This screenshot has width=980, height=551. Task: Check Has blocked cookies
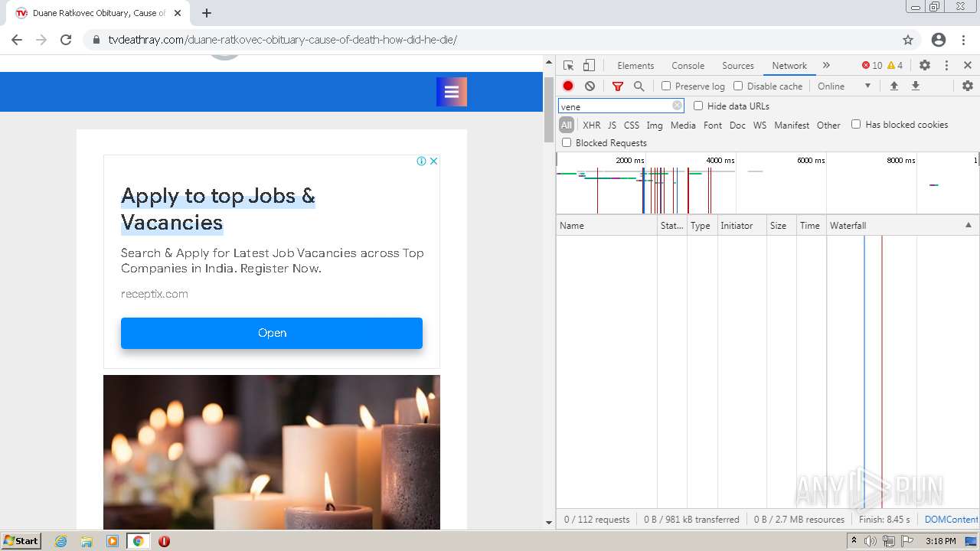coord(856,125)
